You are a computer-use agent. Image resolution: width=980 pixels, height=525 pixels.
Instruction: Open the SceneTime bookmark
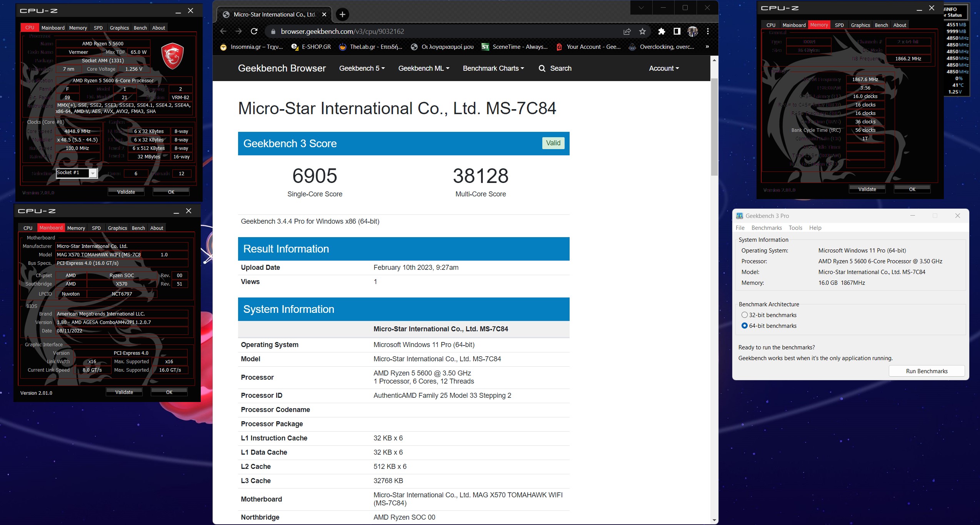coord(515,47)
